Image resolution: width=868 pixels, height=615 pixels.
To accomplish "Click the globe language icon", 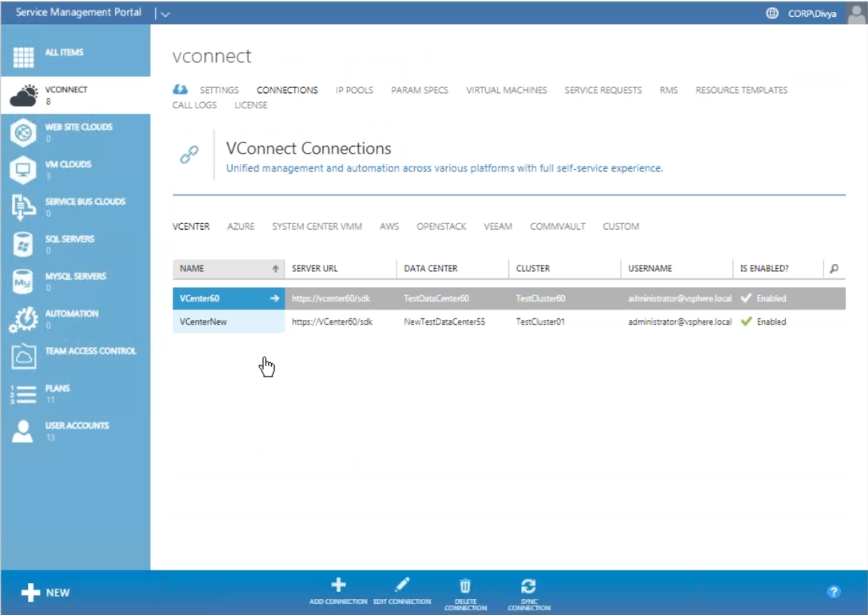I will coord(771,14).
